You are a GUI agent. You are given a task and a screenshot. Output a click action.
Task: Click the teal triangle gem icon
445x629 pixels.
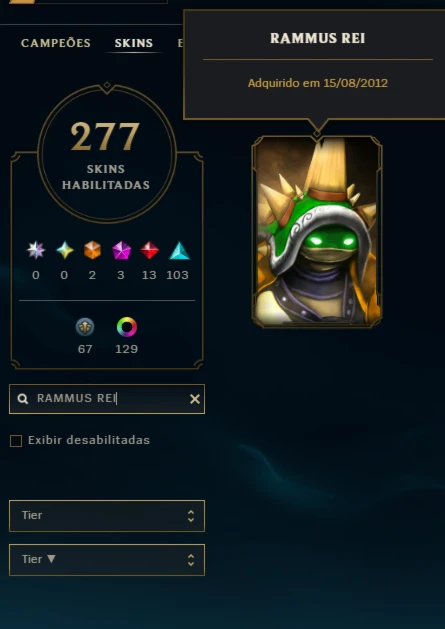(x=179, y=251)
